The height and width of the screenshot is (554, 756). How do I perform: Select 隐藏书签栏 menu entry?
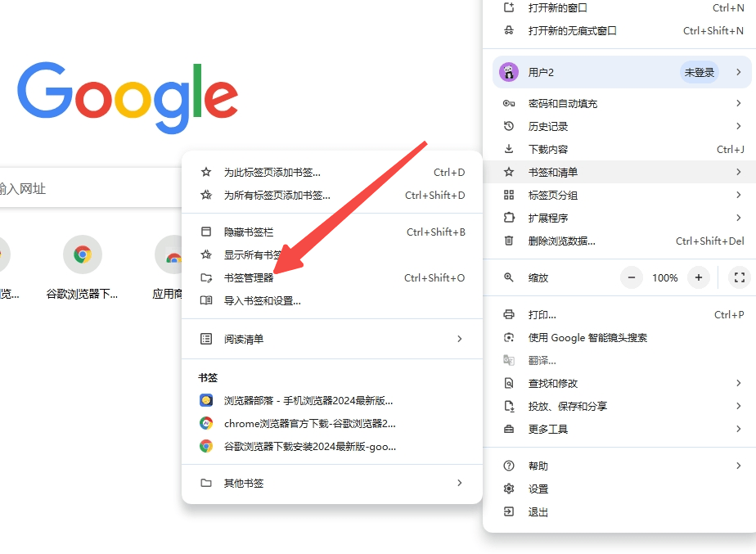[x=332, y=232]
